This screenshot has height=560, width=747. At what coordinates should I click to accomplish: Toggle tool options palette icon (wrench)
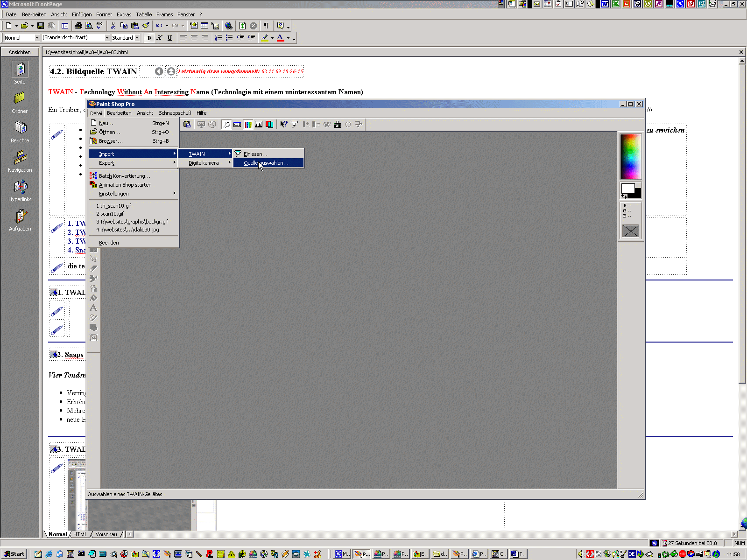tap(226, 124)
